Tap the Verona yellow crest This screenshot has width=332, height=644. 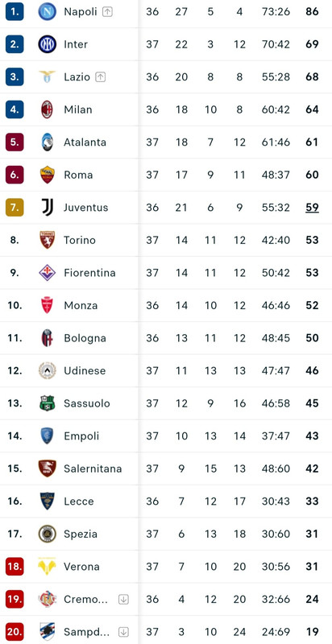(x=48, y=567)
